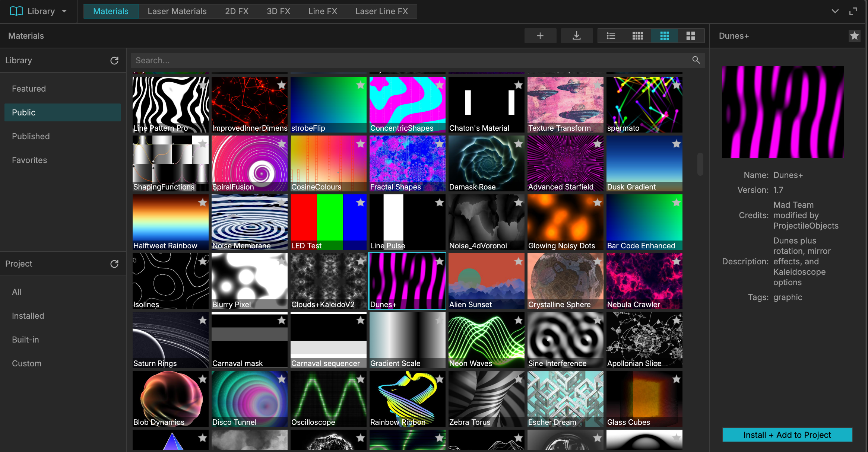Select the ConcentricShapes thumbnail
Image resolution: width=868 pixels, height=452 pixels.
click(x=408, y=105)
